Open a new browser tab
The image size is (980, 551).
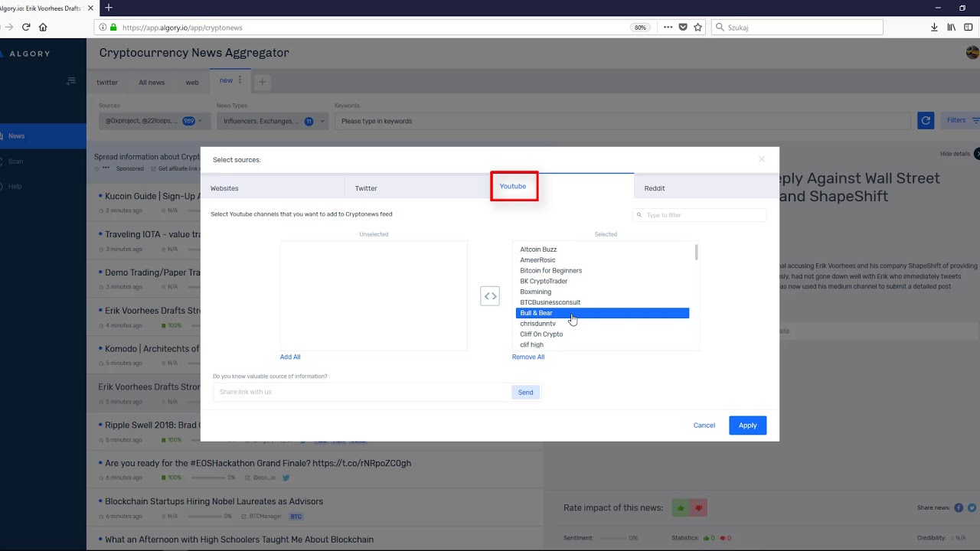point(108,8)
